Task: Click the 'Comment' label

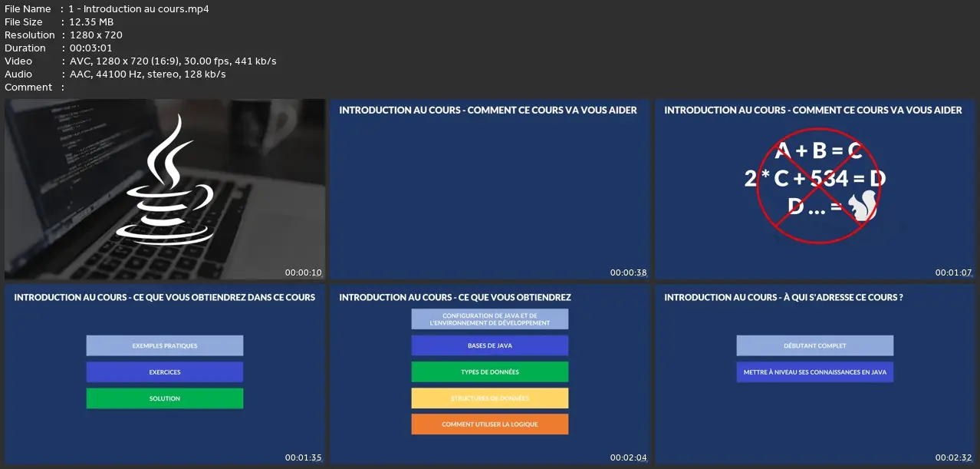Action: [28, 88]
